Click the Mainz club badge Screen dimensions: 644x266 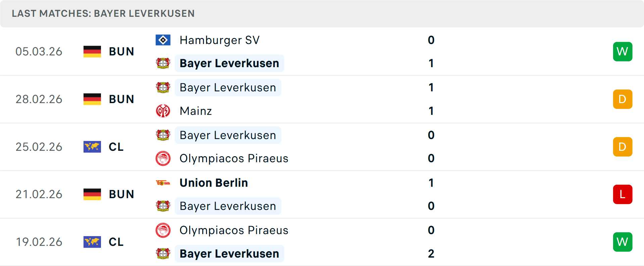(x=163, y=111)
